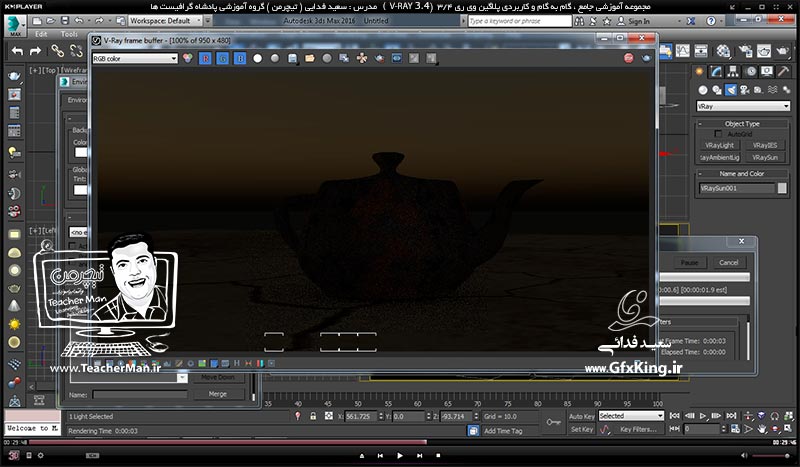800x467 pixels.
Task: Click Go to Start animation control
Action: pyautogui.click(x=674, y=416)
